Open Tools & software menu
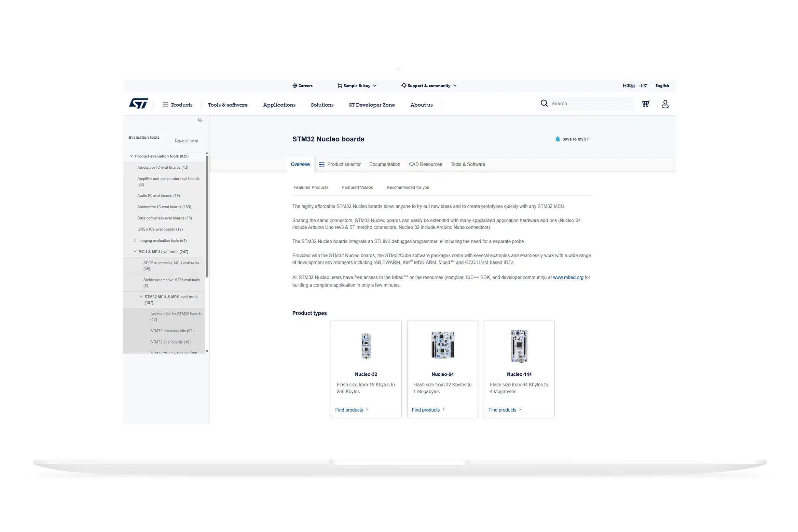 [228, 105]
